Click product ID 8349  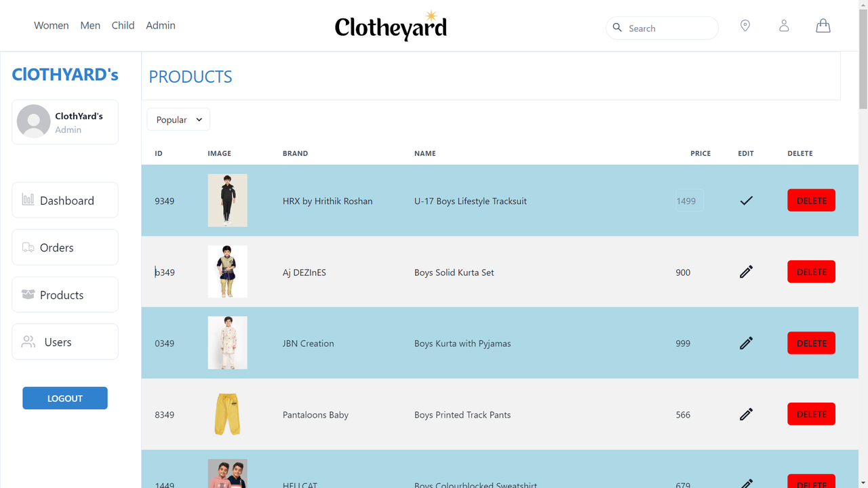[165, 414]
